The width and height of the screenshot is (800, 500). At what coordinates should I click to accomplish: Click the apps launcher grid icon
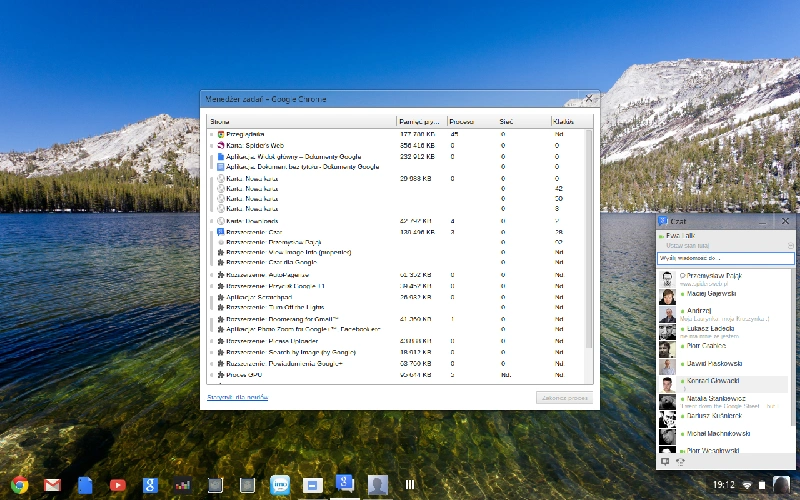(410, 485)
